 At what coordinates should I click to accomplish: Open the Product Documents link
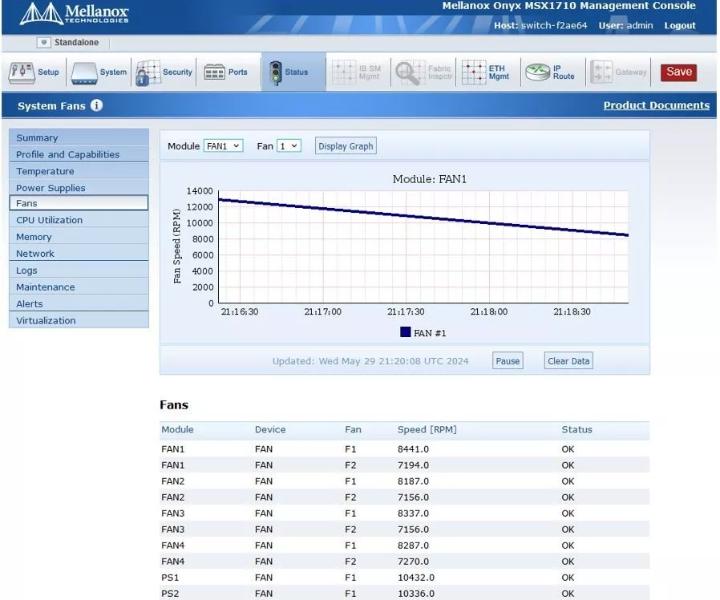point(656,106)
